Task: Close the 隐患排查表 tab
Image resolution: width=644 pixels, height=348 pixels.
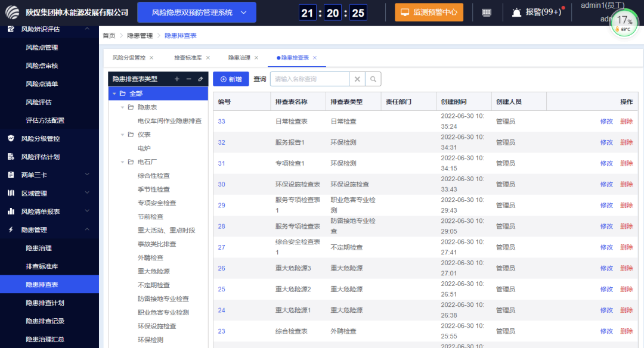Action: click(x=315, y=58)
